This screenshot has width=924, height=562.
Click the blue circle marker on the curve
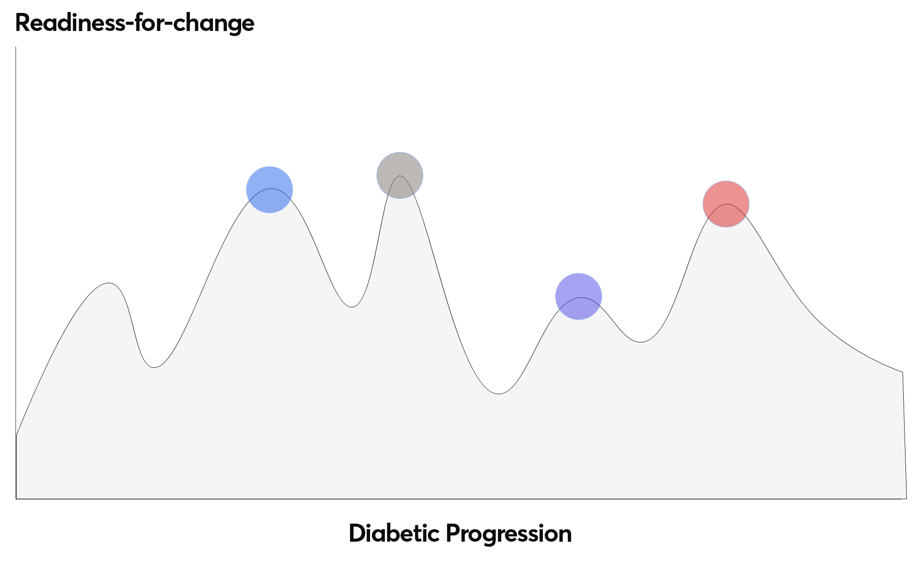click(x=269, y=189)
